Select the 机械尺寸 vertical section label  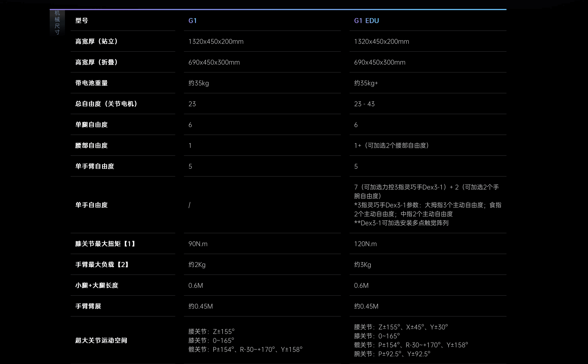click(x=57, y=22)
